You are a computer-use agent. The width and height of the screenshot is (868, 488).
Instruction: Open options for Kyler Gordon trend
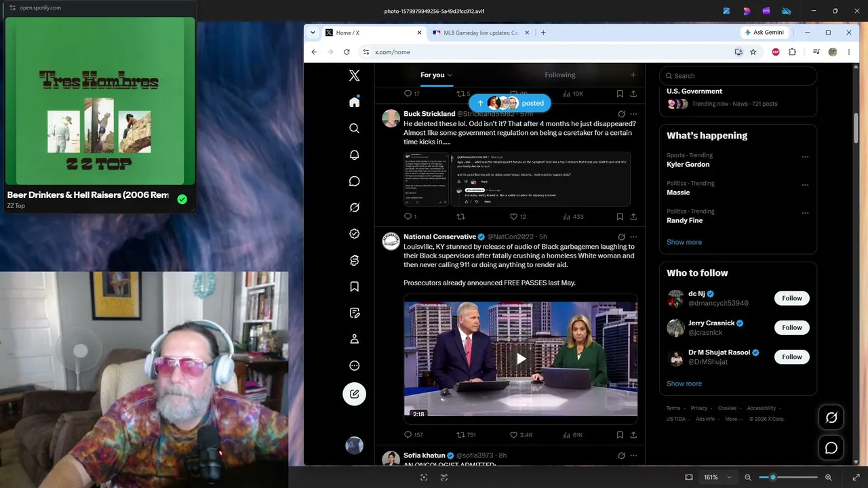805,157
